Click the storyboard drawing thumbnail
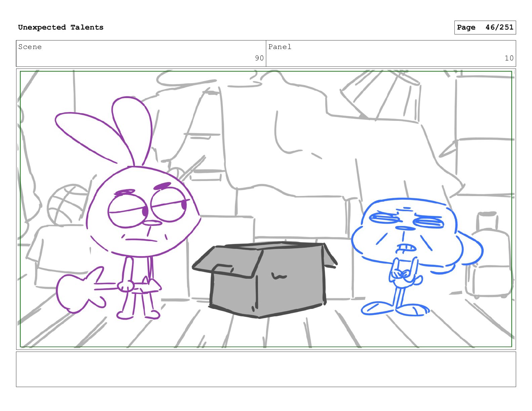The image size is (532, 411). (x=266, y=209)
